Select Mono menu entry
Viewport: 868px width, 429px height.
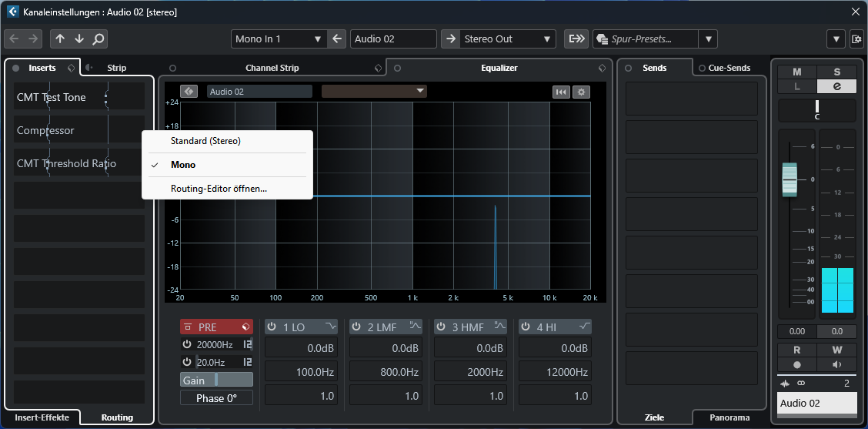[x=228, y=165]
